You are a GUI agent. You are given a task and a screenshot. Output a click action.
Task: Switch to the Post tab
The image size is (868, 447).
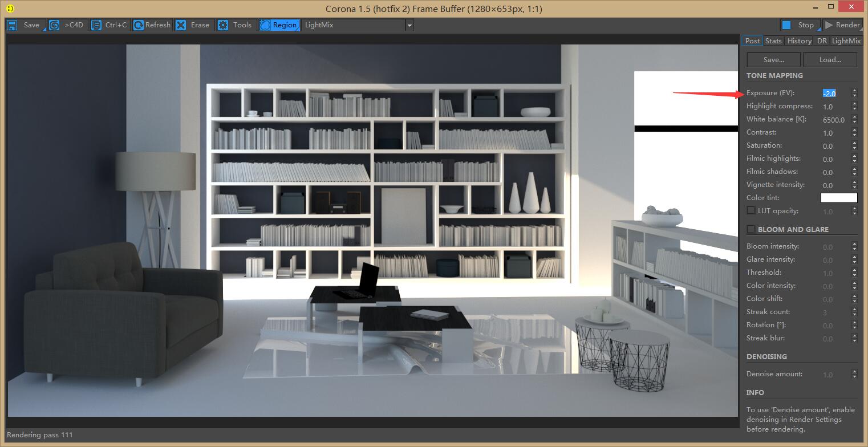click(x=752, y=40)
